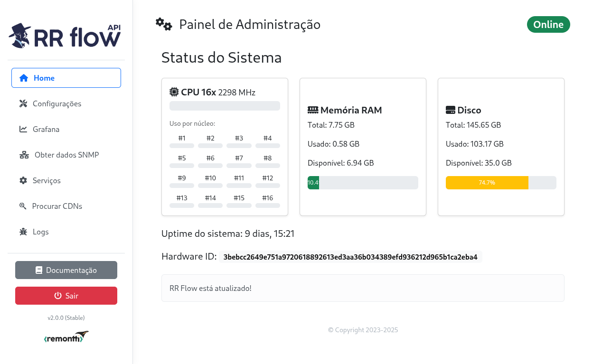Image resolution: width=593 pixels, height=364 pixels.
Task: Click the remontti logo at the bottom
Action: point(66,336)
